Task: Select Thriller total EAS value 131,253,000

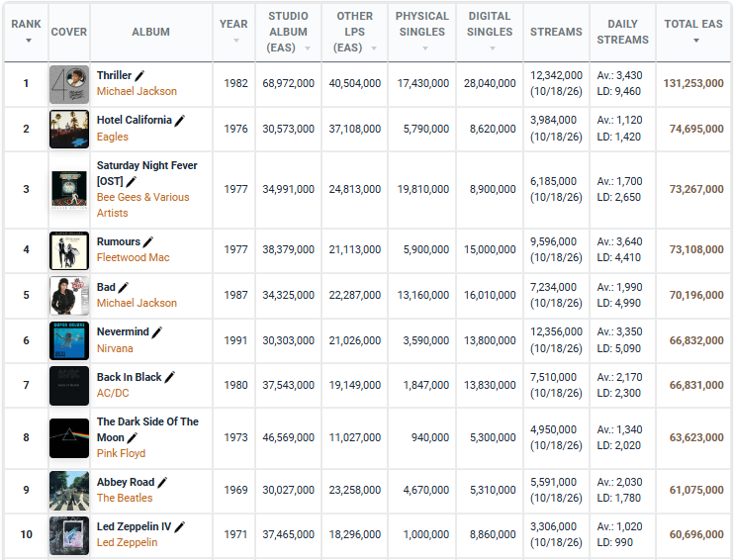Action: click(x=693, y=83)
